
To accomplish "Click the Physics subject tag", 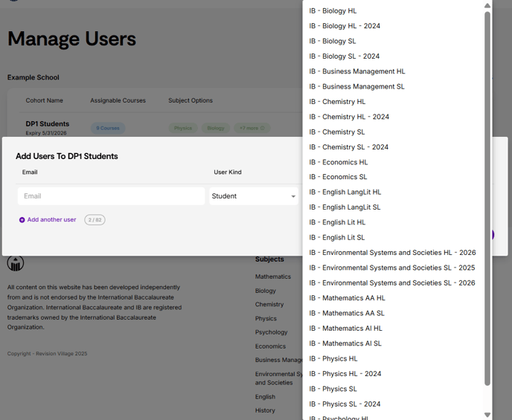I will [183, 128].
